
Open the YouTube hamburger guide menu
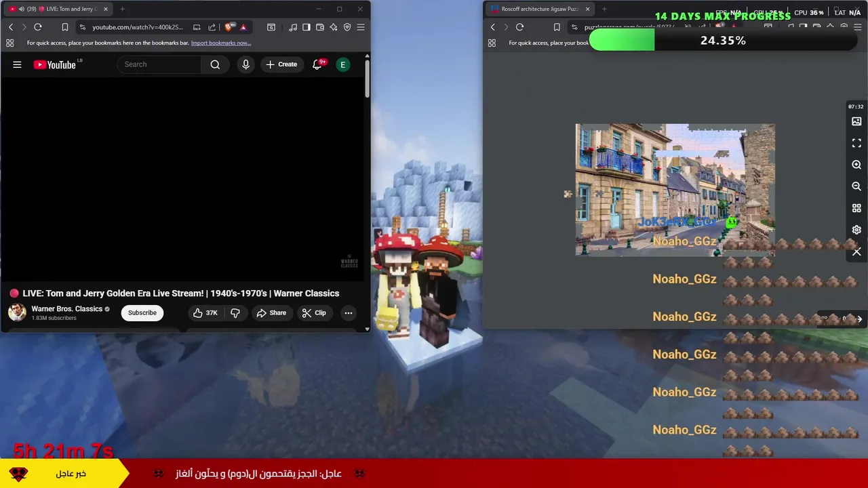pyautogui.click(x=17, y=64)
